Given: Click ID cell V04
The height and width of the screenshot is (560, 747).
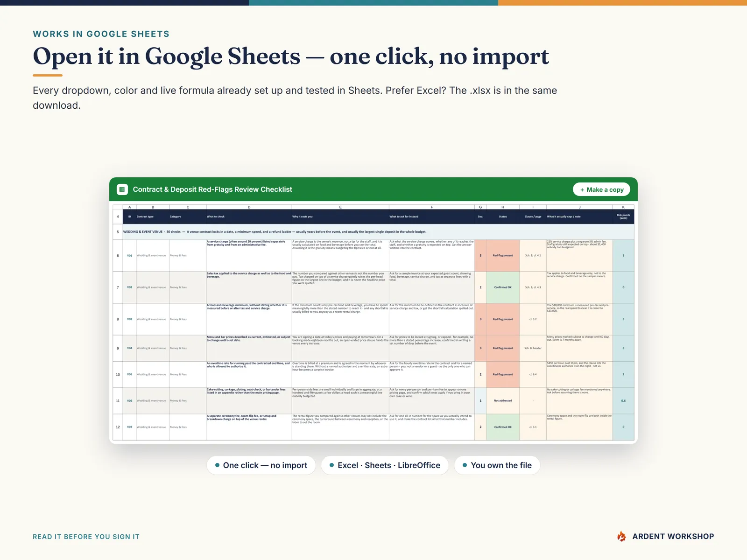Looking at the screenshot, I should [129, 348].
